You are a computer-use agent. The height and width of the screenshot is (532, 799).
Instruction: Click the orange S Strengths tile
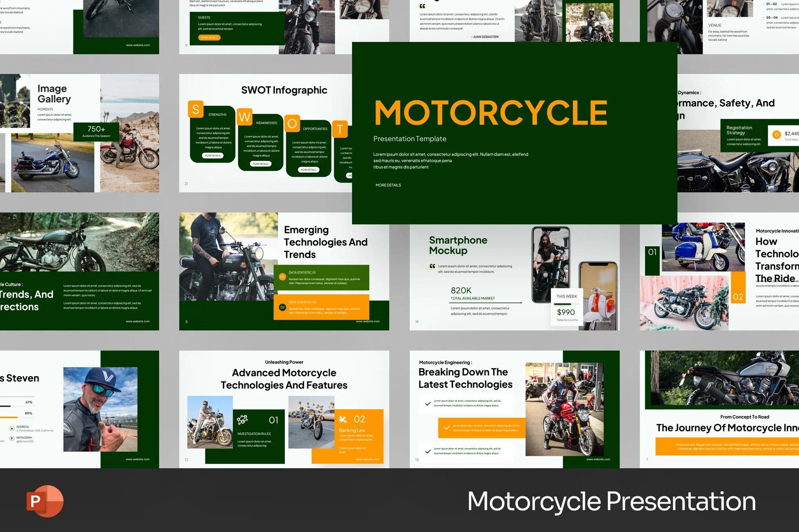pyautogui.click(x=196, y=109)
